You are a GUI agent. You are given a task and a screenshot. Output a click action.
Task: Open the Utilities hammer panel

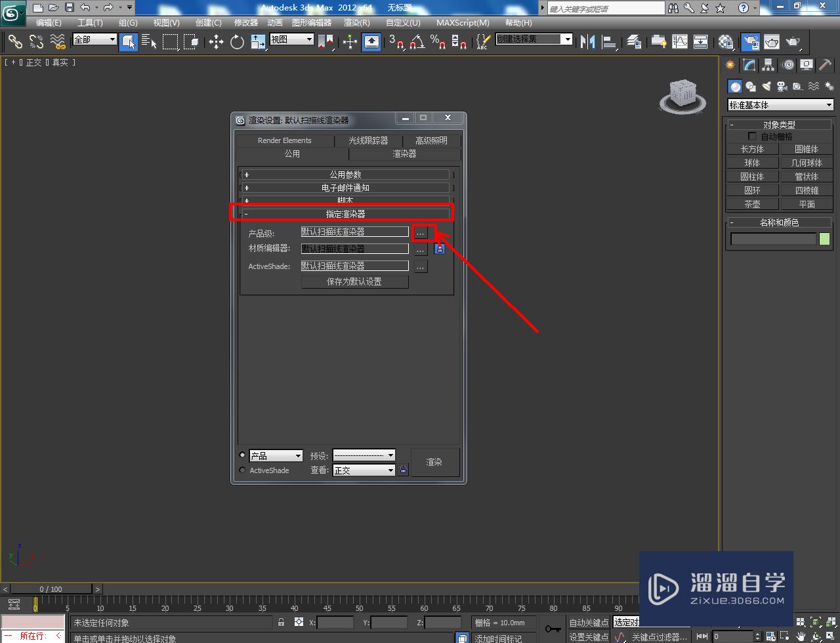(825, 65)
